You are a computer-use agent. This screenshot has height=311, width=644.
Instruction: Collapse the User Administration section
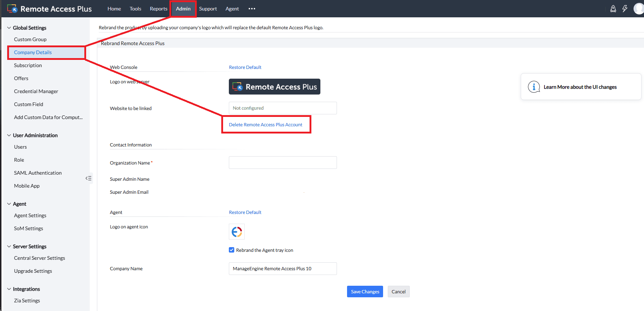pos(9,135)
